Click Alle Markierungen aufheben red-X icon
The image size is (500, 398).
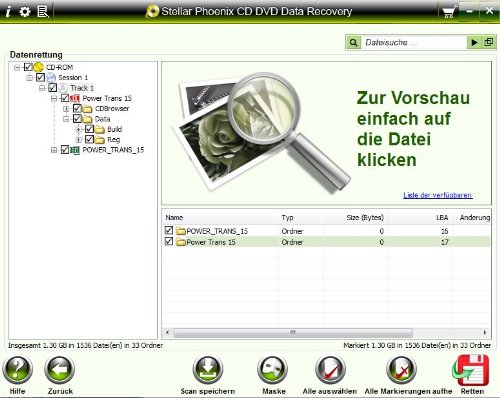[401, 370]
